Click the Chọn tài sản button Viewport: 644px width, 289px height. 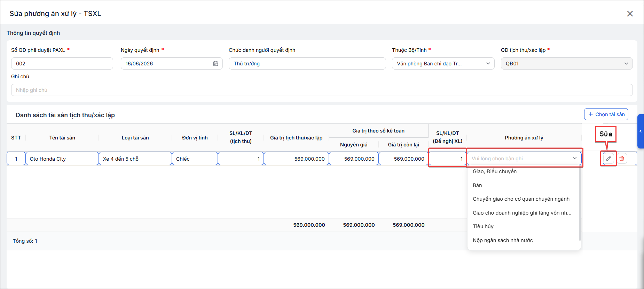pyautogui.click(x=606, y=114)
